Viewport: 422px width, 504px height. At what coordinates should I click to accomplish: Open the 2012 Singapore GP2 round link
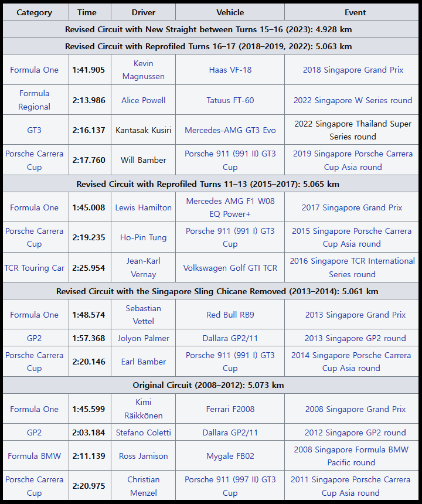coord(355,433)
